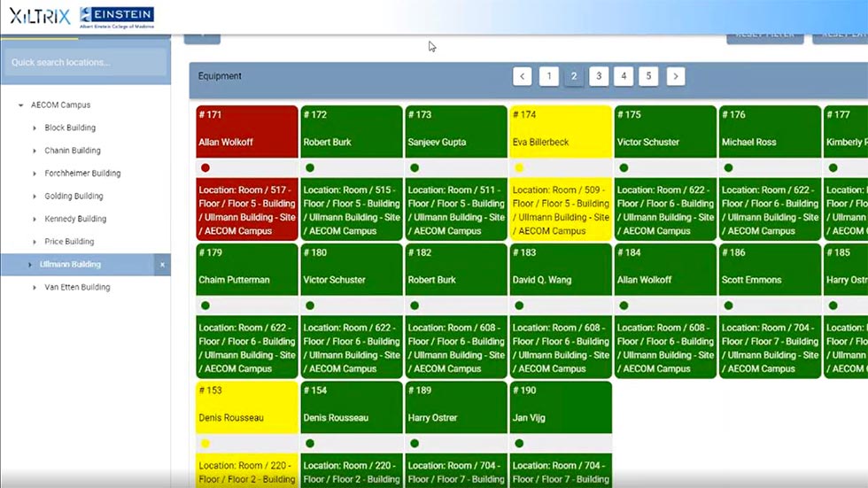Select Price Building in location tree

pos(69,242)
